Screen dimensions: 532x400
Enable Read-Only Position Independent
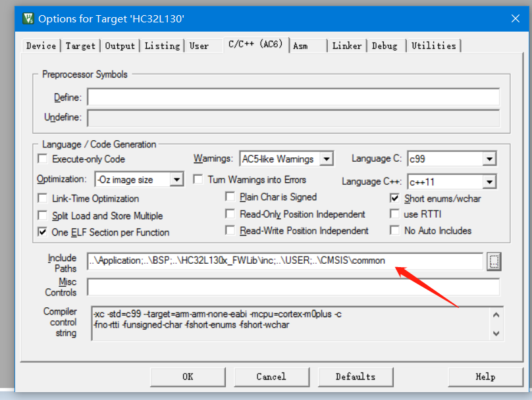(230, 214)
